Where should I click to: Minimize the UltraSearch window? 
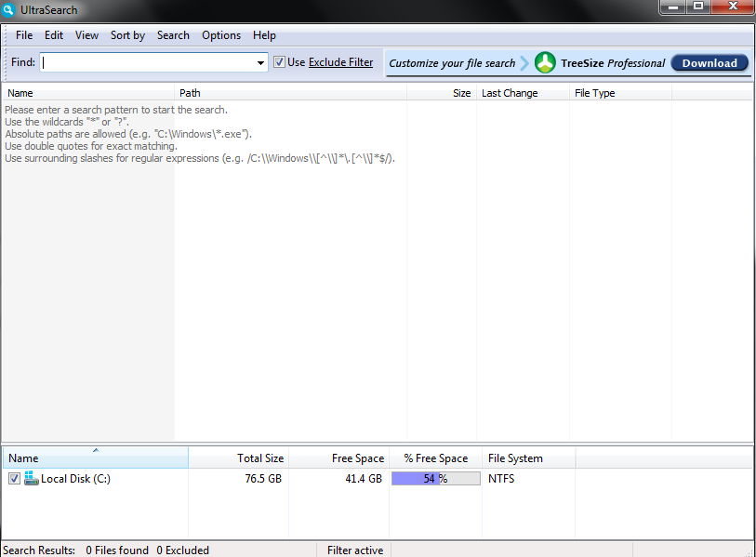tap(673, 7)
